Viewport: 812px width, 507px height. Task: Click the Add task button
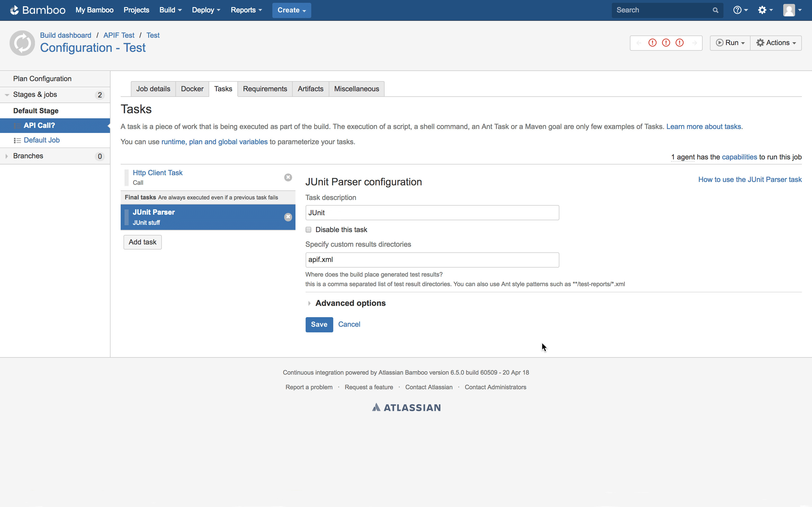(142, 241)
